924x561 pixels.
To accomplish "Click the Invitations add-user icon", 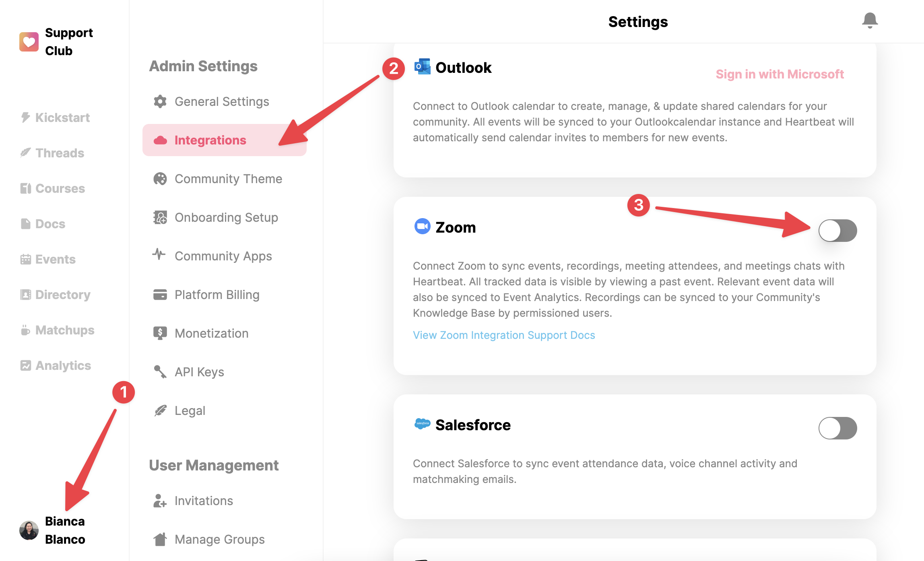I will coord(160,501).
